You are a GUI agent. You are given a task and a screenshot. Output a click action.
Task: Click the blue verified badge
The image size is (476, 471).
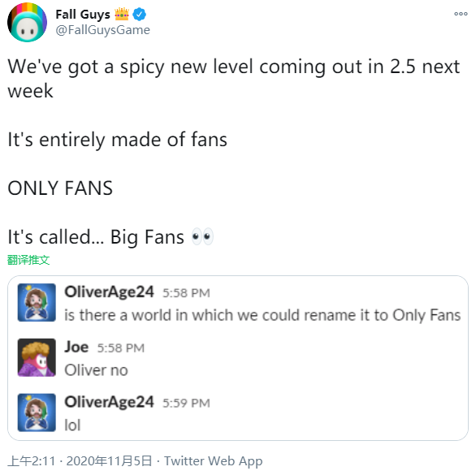coord(140,15)
